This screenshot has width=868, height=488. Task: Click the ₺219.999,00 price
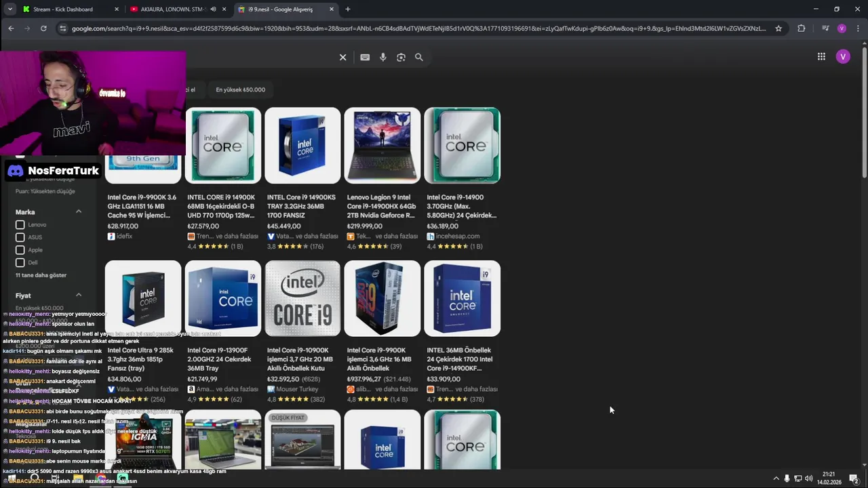365,226
